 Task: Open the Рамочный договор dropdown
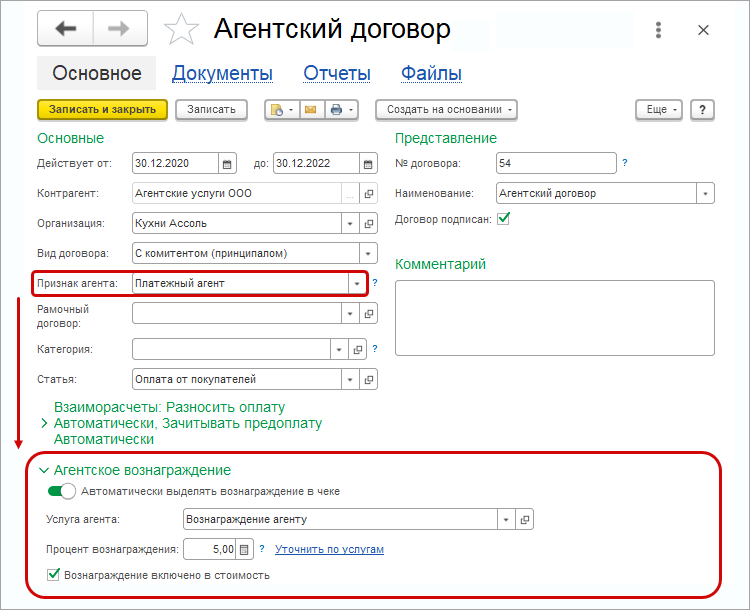pyautogui.click(x=350, y=314)
